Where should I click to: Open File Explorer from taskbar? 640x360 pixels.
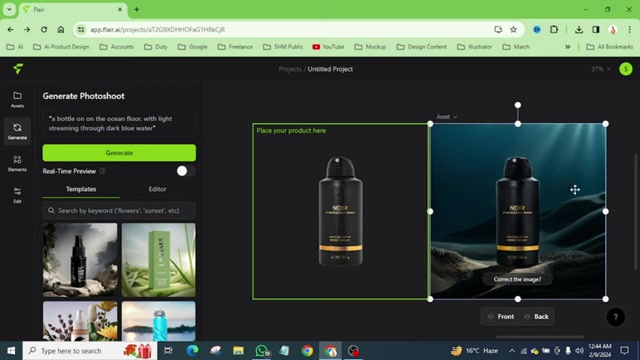(x=238, y=351)
